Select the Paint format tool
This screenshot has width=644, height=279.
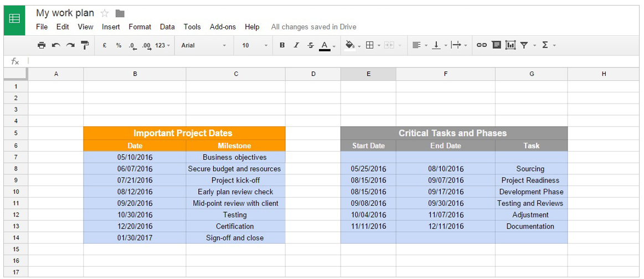tap(85, 45)
